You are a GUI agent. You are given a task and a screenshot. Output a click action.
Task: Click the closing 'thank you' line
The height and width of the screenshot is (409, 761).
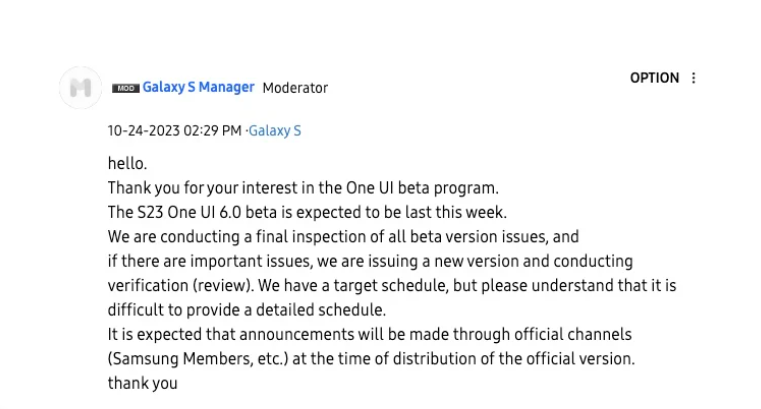143,382
